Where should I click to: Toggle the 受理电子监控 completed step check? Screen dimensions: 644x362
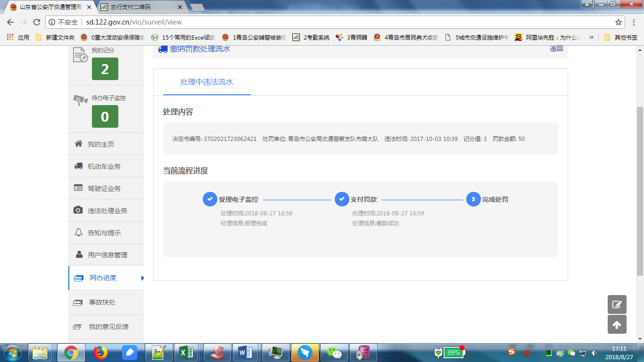209,199
